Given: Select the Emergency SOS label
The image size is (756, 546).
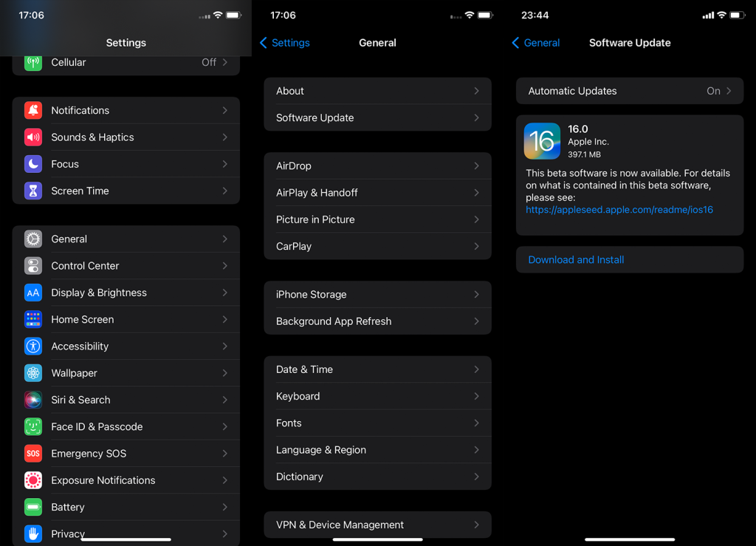Looking at the screenshot, I should coord(89,454).
